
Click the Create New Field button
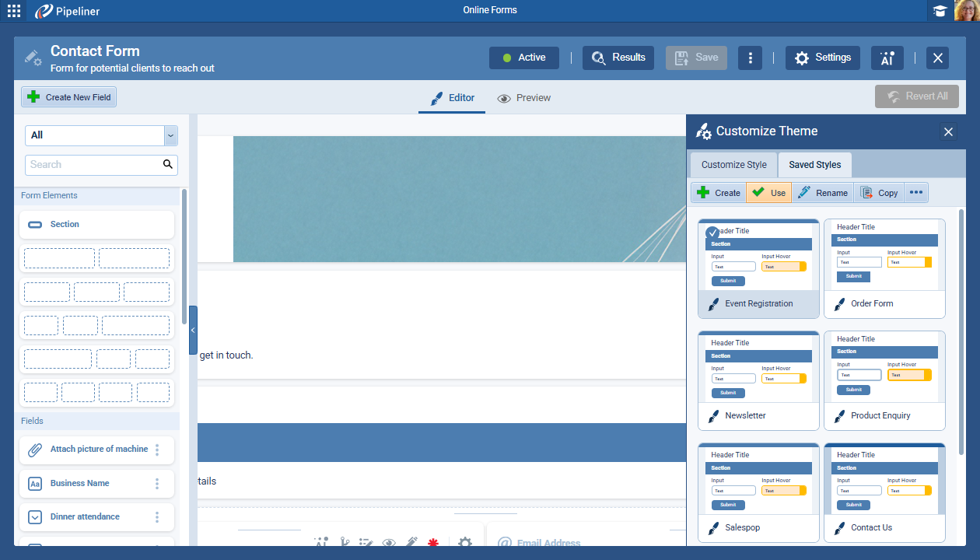69,97
